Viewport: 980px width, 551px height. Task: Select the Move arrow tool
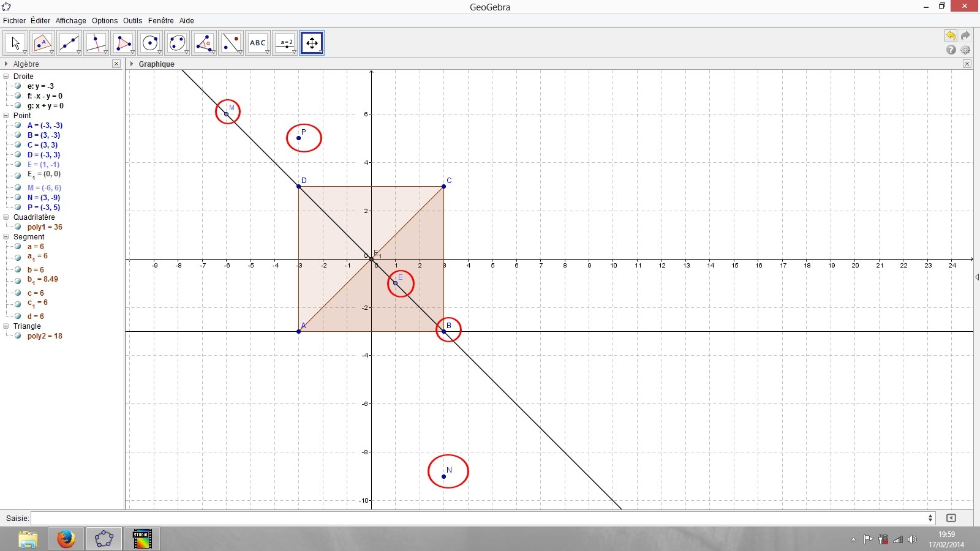click(16, 43)
